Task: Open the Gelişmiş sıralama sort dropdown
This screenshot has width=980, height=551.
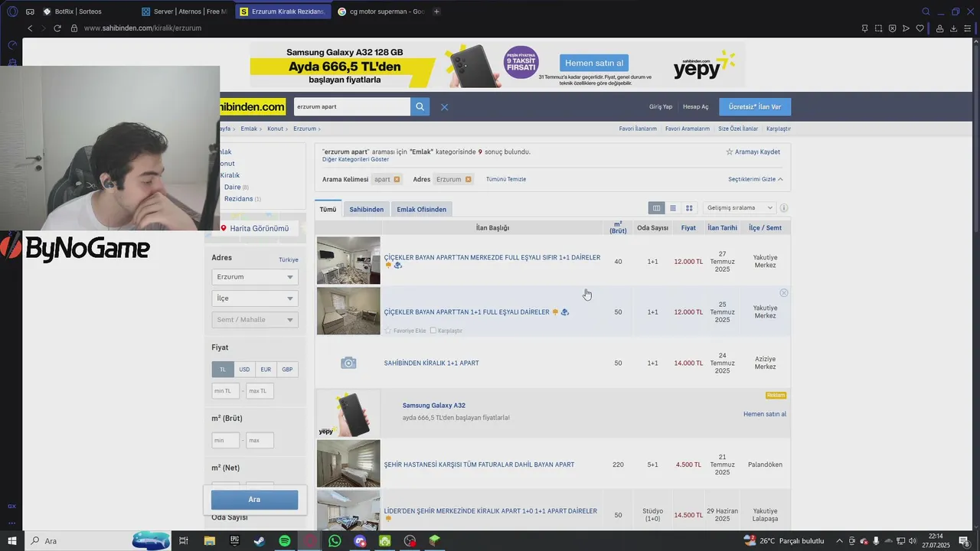Action: coord(740,208)
